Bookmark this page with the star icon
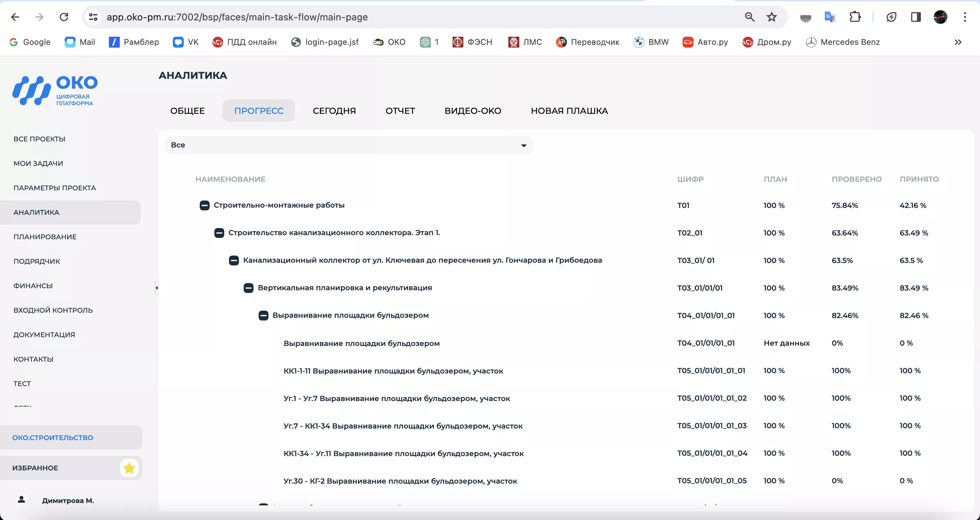Screen dimensions: 980x520 [771, 17]
